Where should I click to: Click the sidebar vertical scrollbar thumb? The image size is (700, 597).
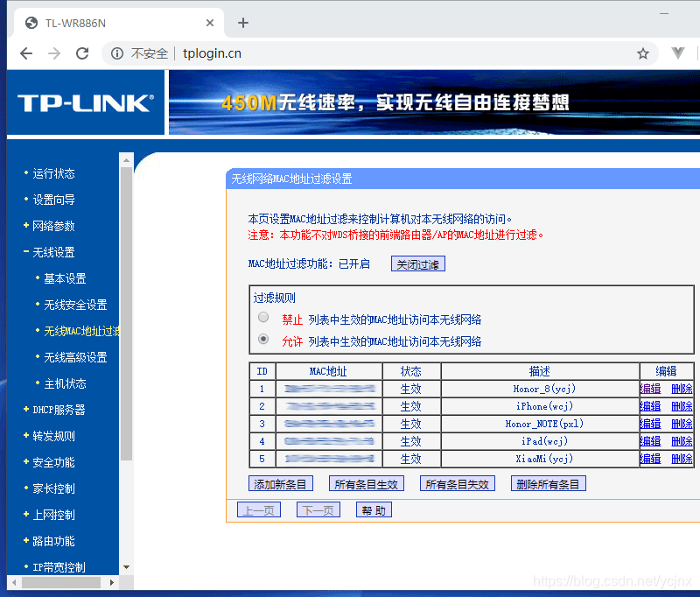point(126,313)
